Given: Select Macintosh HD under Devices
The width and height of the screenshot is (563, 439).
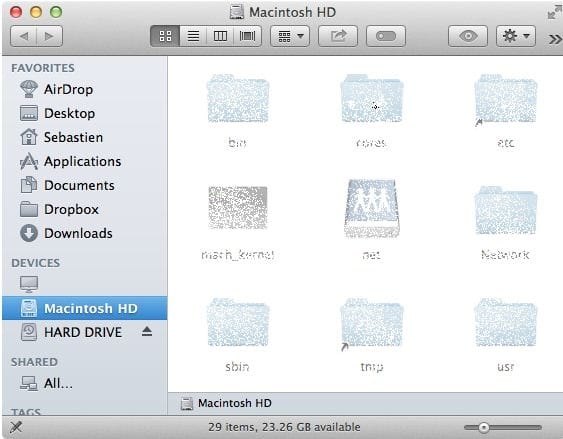Looking at the screenshot, I should [84, 308].
